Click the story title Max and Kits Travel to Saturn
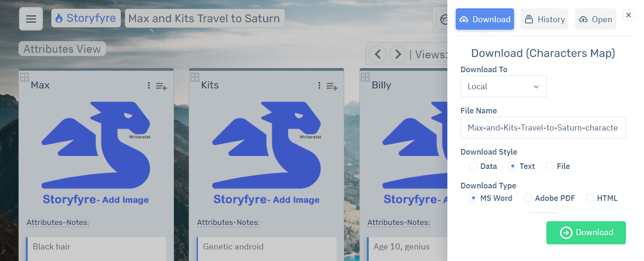Screen dimensions: 644x261 [204, 19]
